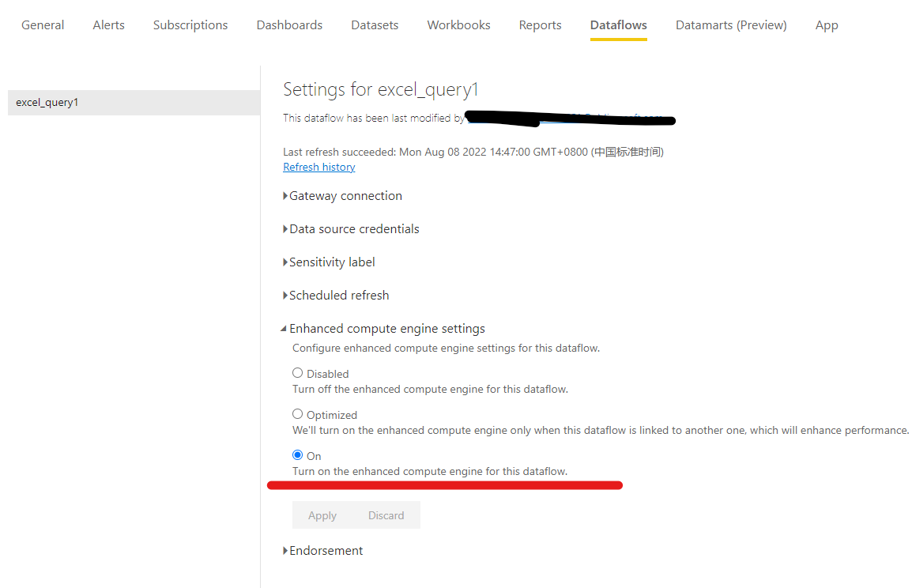Choose the Optimized radio option
The width and height of the screenshot is (912, 588).
point(297,414)
